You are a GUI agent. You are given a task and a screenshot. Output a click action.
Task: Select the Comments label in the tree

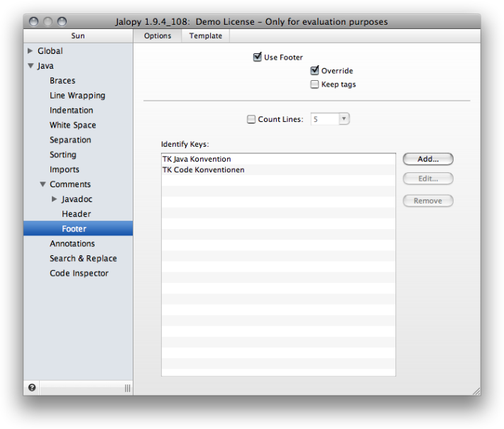70,184
